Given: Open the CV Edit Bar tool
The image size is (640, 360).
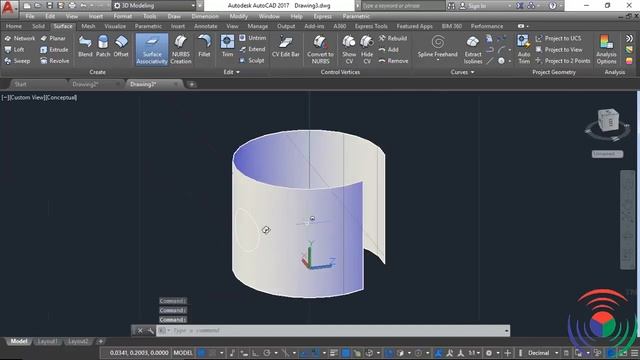Looking at the screenshot, I should [x=286, y=46].
